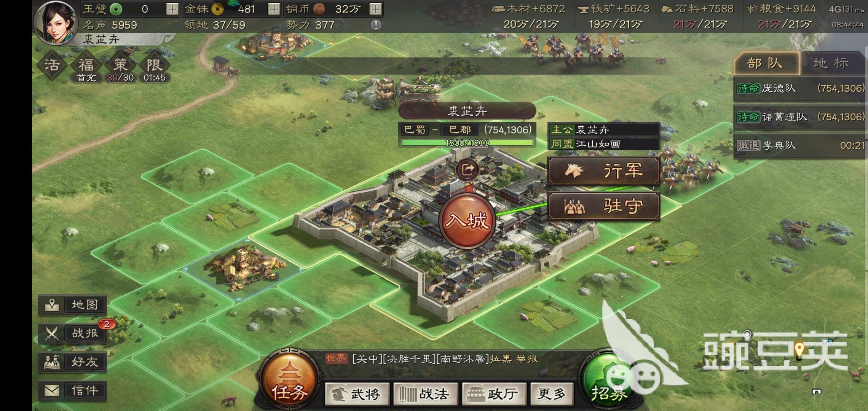Click the share icon above the city
The width and height of the screenshot is (868, 411).
[468, 169]
